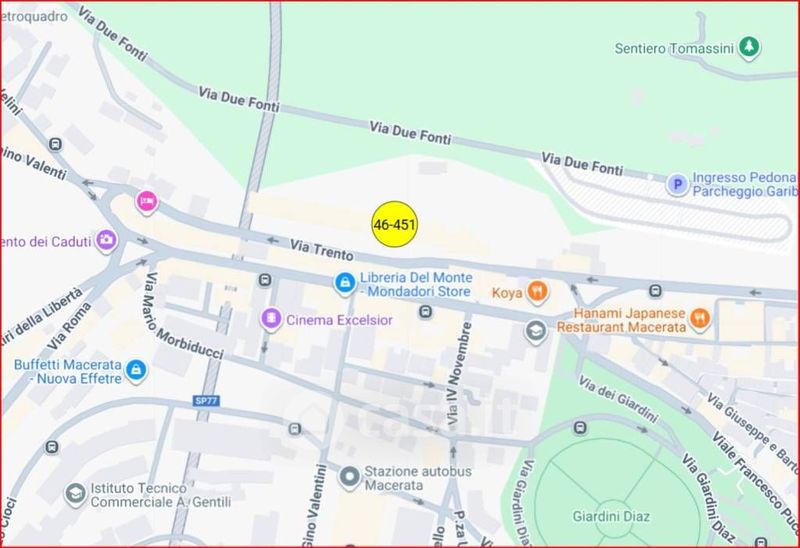Select the Buffetti Macerata shop pin
The height and width of the screenshot is (548, 800).
pos(136,370)
